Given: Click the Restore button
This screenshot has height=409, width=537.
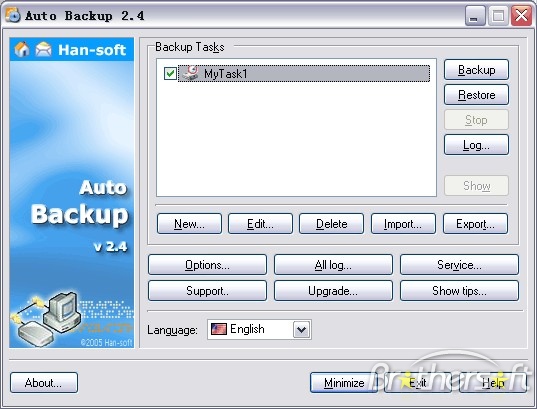Looking at the screenshot, I should [476, 95].
